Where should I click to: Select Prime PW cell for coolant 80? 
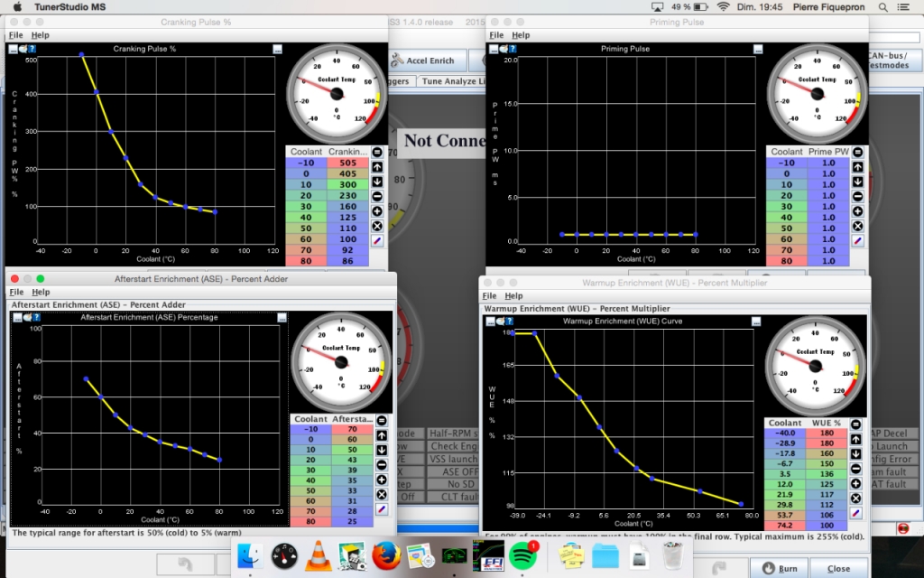point(828,261)
